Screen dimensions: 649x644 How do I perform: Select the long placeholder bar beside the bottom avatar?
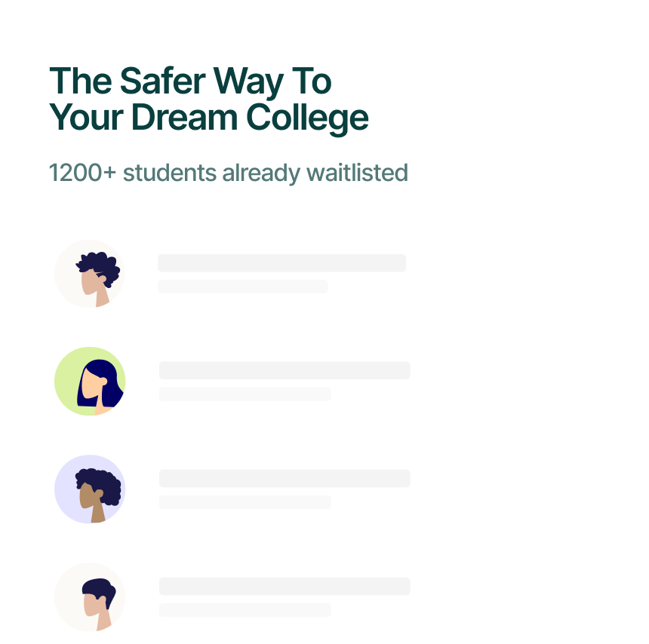coord(285,586)
